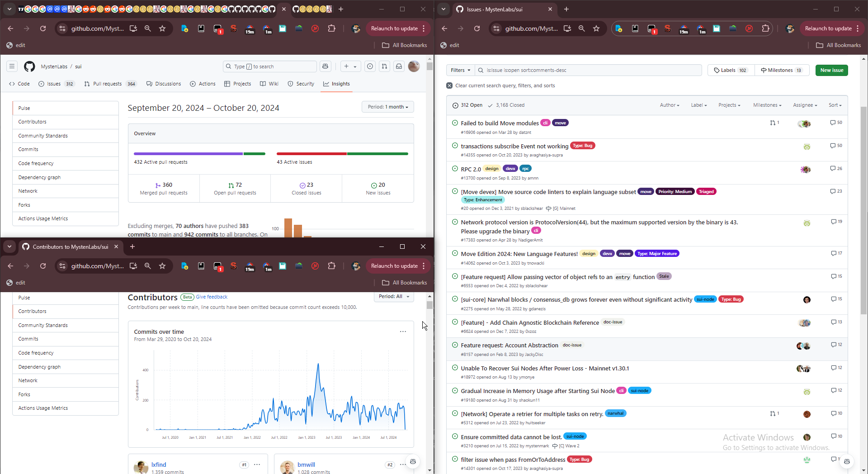Image resolution: width=868 pixels, height=474 pixels.
Task: Open the Filters dropdown
Action: (x=460, y=70)
